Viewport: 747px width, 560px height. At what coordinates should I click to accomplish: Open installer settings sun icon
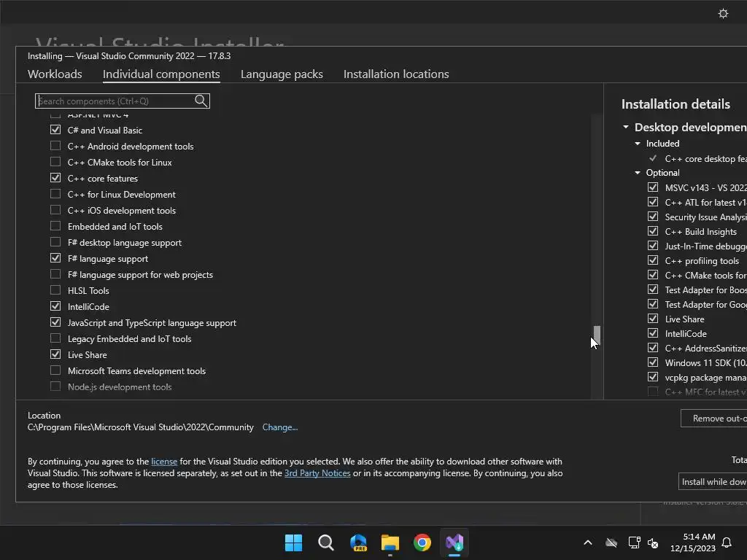723,13
